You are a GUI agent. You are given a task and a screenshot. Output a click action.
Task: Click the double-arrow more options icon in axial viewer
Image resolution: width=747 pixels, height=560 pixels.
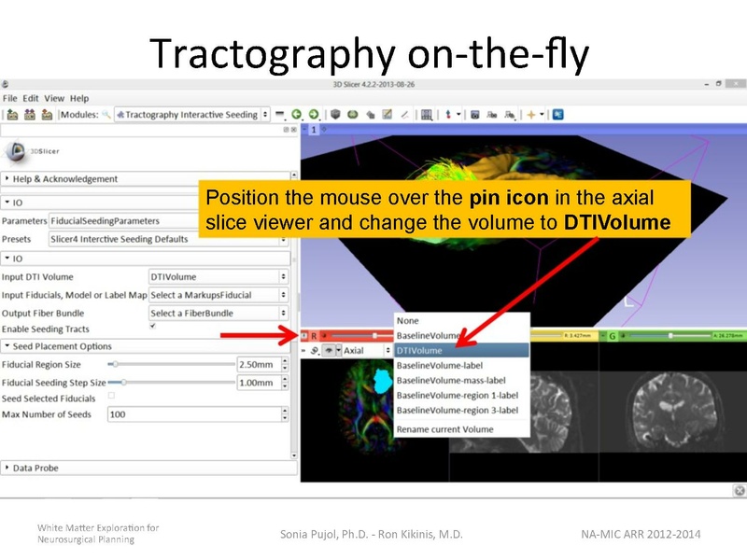click(303, 351)
